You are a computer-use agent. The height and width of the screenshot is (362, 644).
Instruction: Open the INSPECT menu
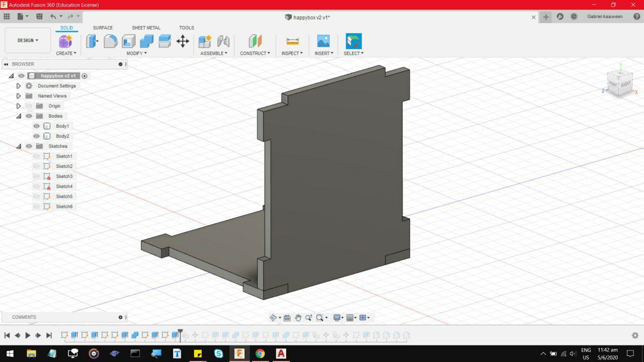pos(292,53)
